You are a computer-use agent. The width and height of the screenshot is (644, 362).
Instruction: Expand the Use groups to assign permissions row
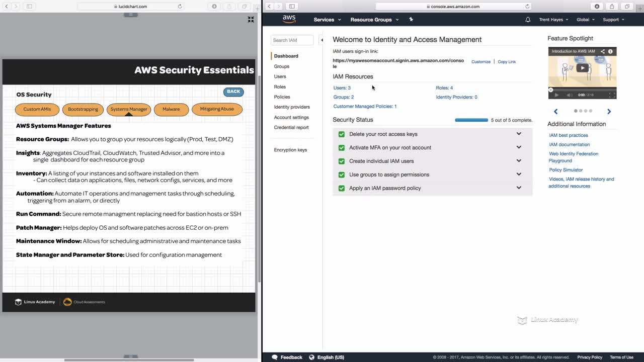point(519,174)
